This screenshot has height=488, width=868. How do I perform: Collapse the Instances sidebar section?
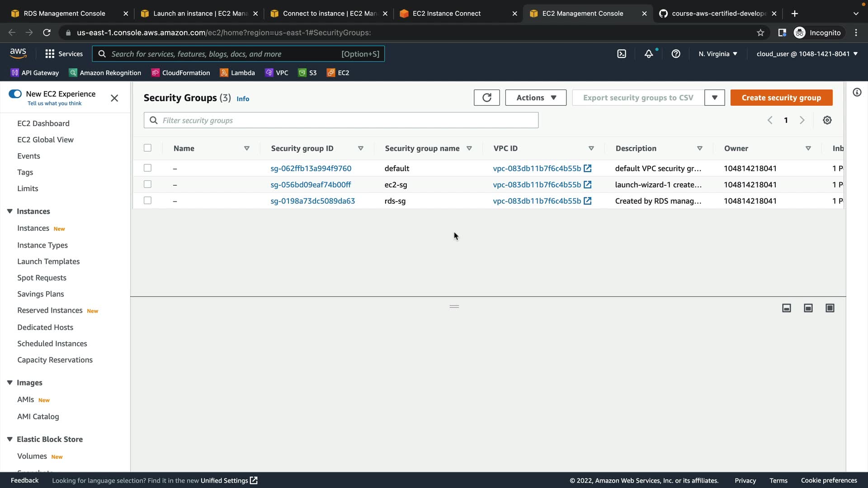point(9,211)
